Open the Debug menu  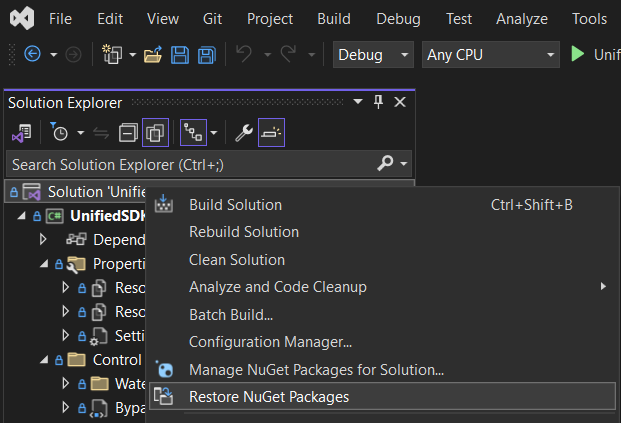(398, 19)
